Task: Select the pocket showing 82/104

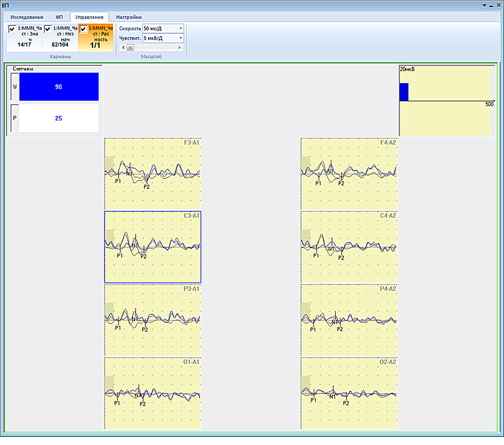Action: 60,38
